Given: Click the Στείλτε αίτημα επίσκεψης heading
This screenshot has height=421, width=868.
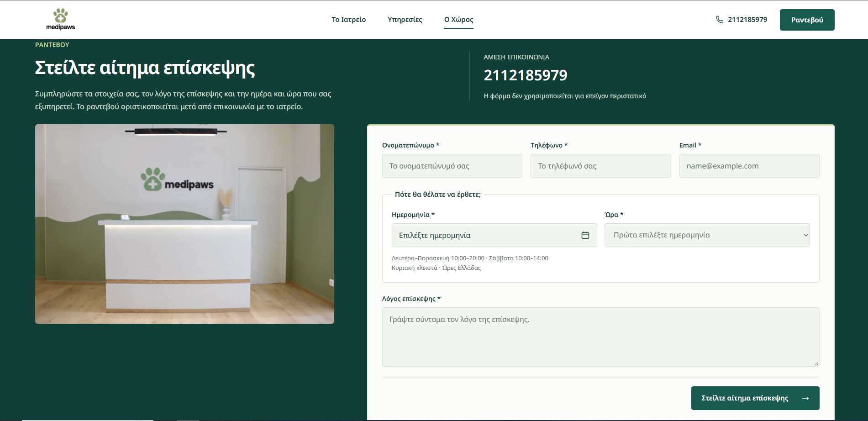Looking at the screenshot, I should pos(145,68).
